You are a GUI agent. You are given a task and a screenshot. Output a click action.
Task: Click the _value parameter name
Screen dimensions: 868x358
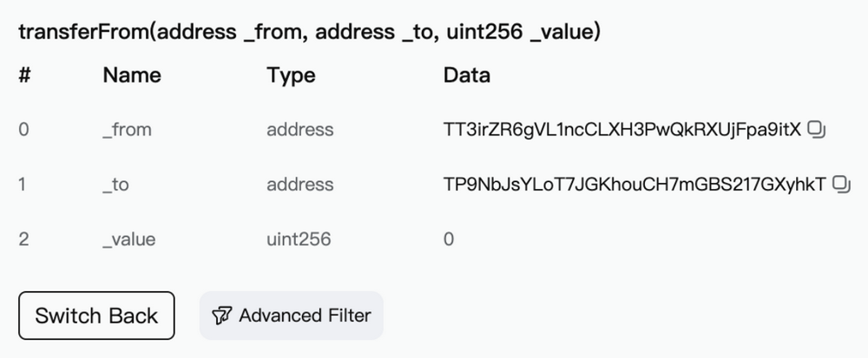129,239
